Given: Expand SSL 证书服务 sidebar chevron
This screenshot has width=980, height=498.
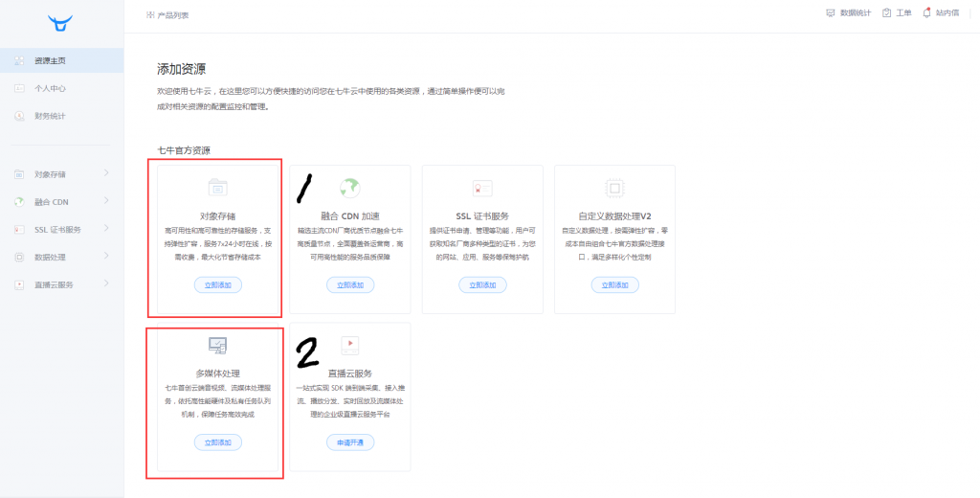Looking at the screenshot, I should point(107,228).
